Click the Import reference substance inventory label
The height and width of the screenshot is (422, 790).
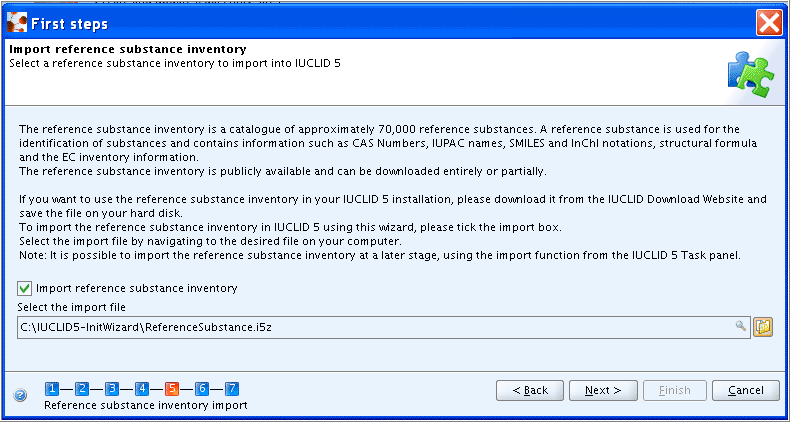(137, 289)
